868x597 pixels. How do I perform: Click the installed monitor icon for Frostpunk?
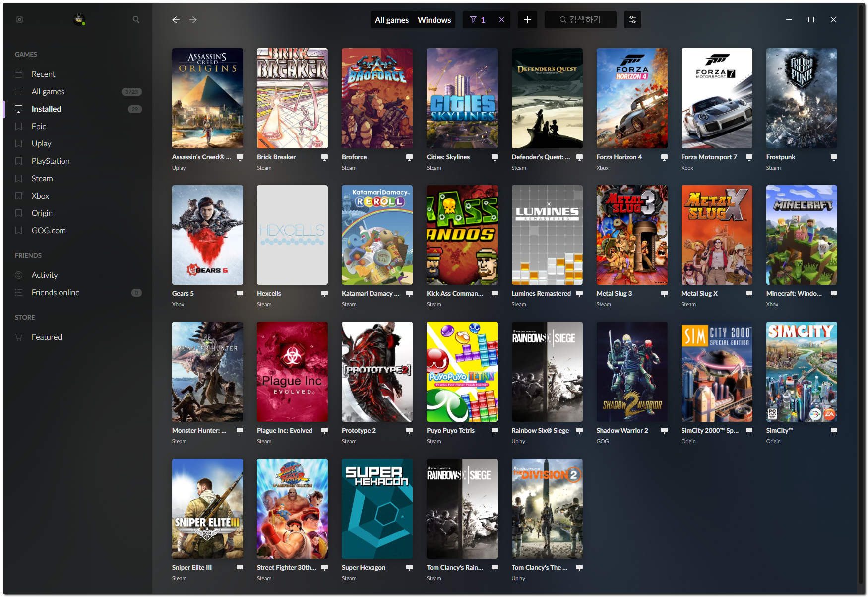[834, 157]
